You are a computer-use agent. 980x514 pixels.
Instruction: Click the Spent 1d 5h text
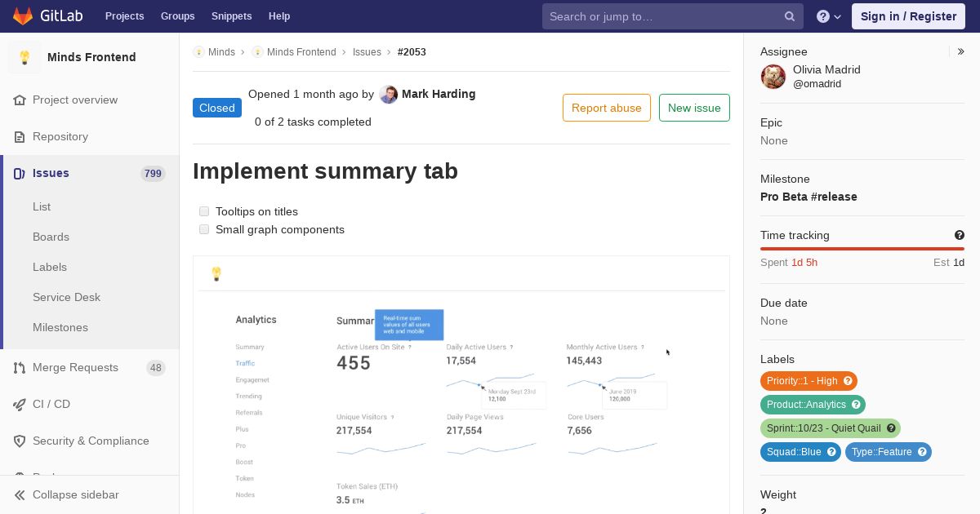pos(789,263)
